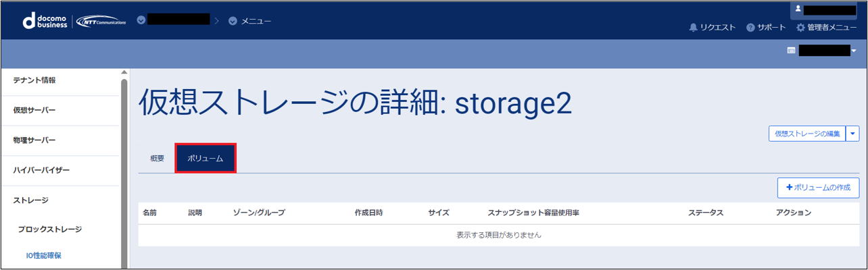868x270 pixels.
Task: Select the ボリューム tab
Action: click(x=206, y=159)
